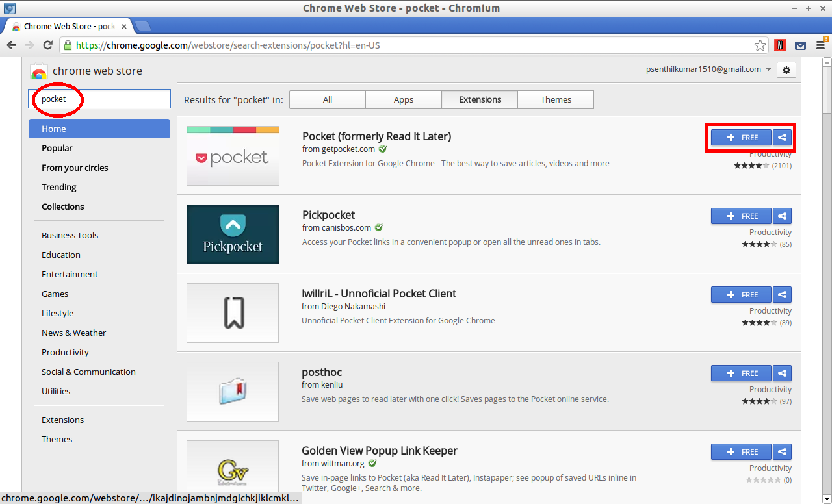Open the Pickpocket thumbnail image
This screenshot has width=832, height=504.
pos(233,234)
